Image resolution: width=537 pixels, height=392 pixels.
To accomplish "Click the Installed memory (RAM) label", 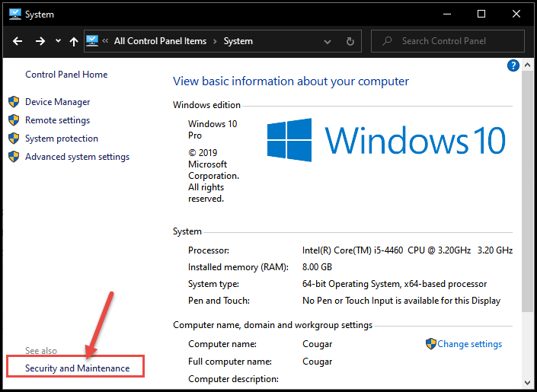I will 238,267.
